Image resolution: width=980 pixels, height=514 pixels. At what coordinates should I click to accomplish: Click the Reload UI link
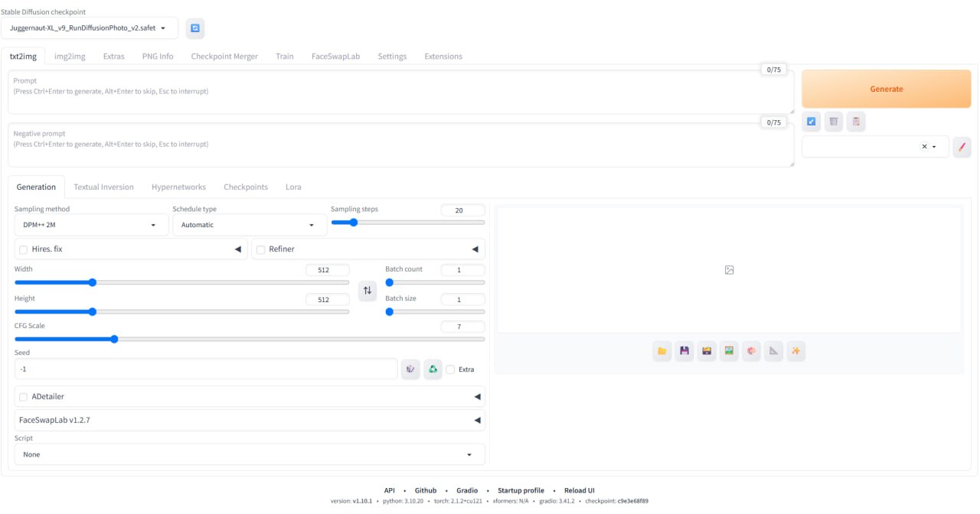(x=580, y=490)
